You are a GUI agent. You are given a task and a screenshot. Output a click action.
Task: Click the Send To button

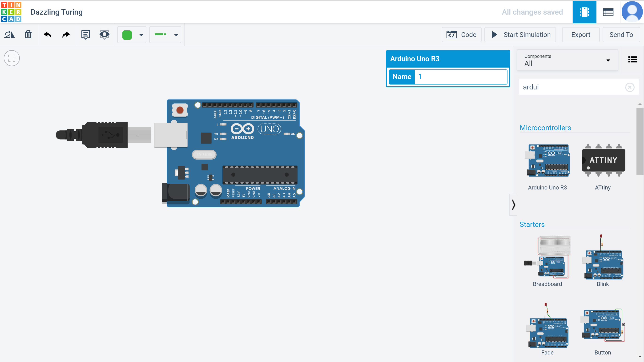(x=621, y=35)
